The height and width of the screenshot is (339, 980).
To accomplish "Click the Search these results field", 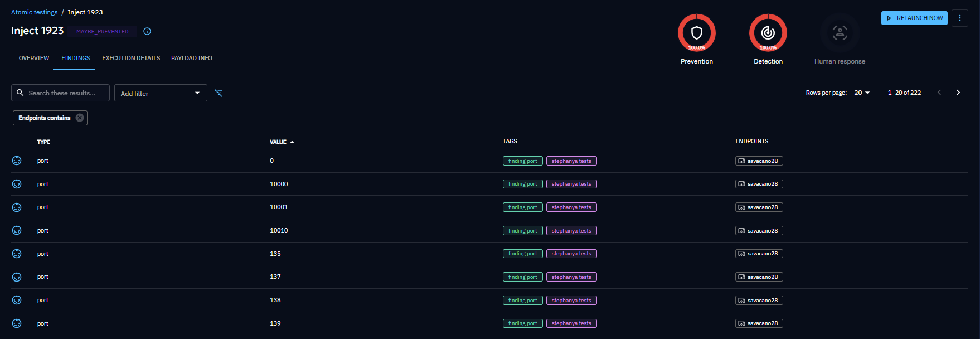I will click(x=61, y=93).
